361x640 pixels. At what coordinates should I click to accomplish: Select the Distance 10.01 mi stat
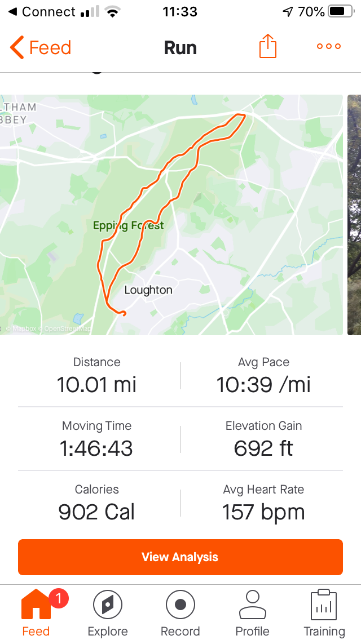(97, 376)
